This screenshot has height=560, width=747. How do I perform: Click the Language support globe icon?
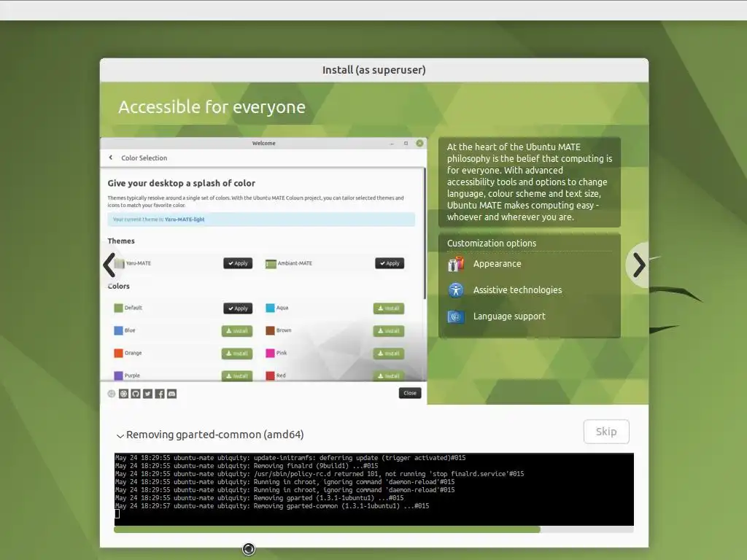coord(456,316)
